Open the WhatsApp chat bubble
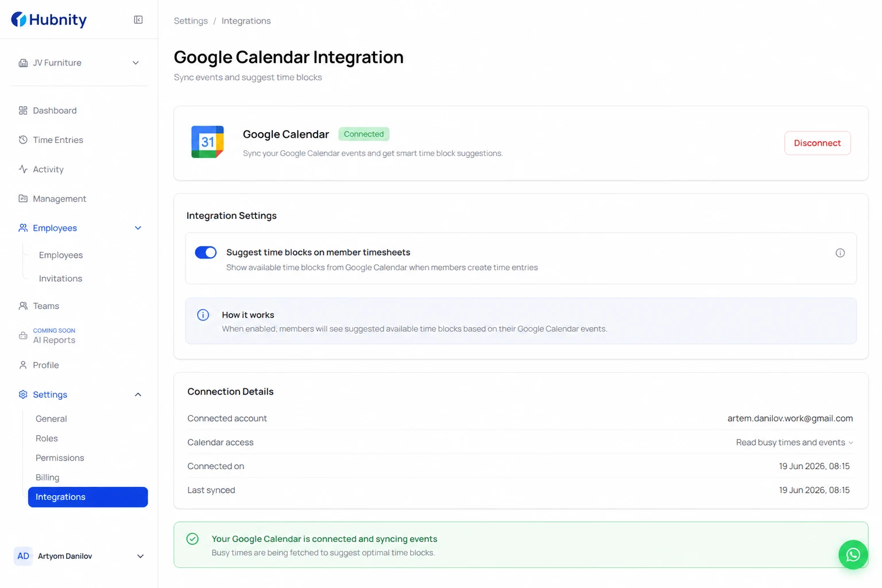 point(853,555)
